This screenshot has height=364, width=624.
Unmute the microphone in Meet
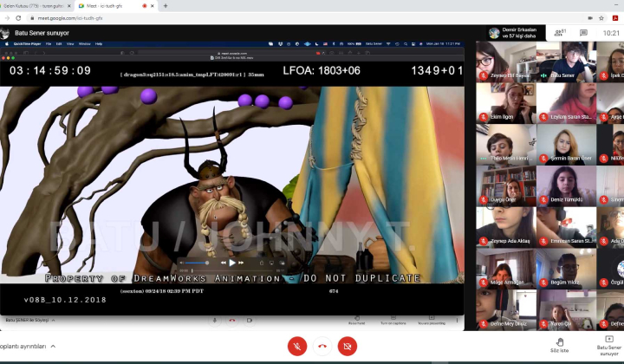click(297, 346)
